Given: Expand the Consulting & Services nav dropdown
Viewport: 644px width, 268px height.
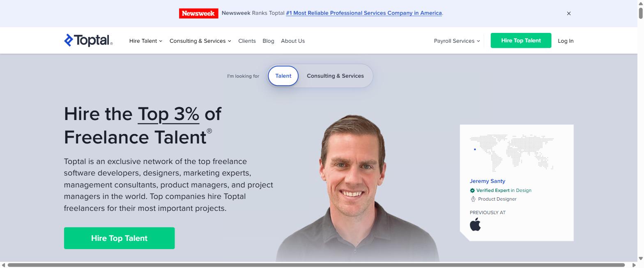Looking at the screenshot, I should point(200,41).
